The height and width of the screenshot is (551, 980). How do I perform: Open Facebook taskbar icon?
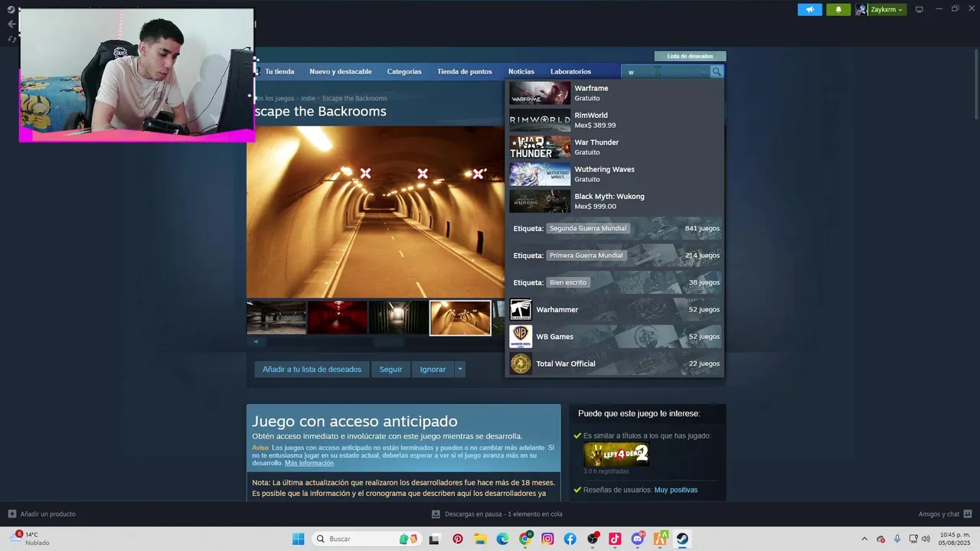570,539
